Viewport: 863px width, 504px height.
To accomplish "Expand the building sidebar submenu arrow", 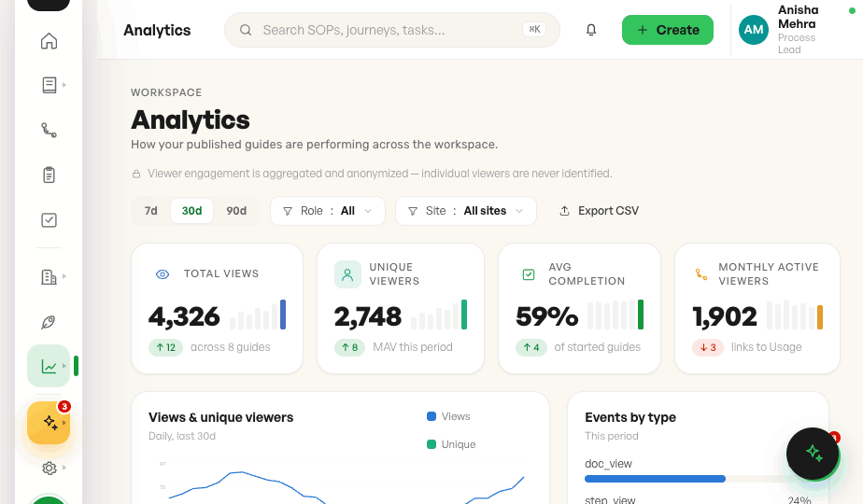I will click(64, 276).
